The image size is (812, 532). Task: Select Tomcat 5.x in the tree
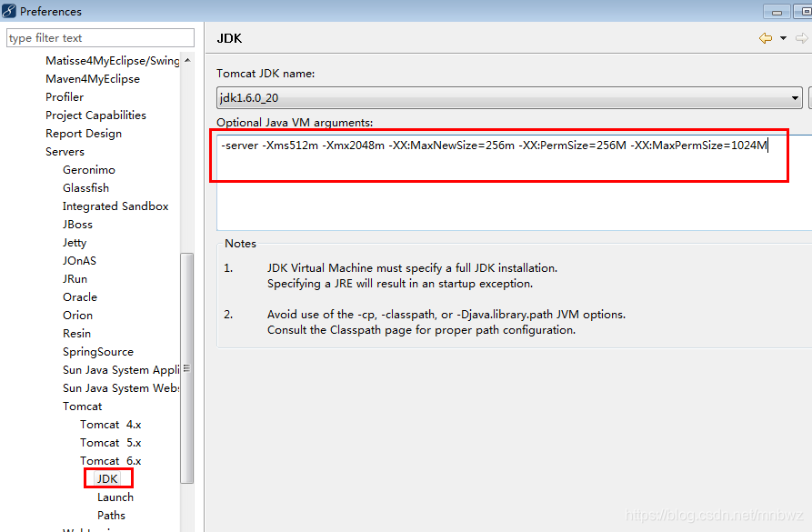(x=110, y=442)
